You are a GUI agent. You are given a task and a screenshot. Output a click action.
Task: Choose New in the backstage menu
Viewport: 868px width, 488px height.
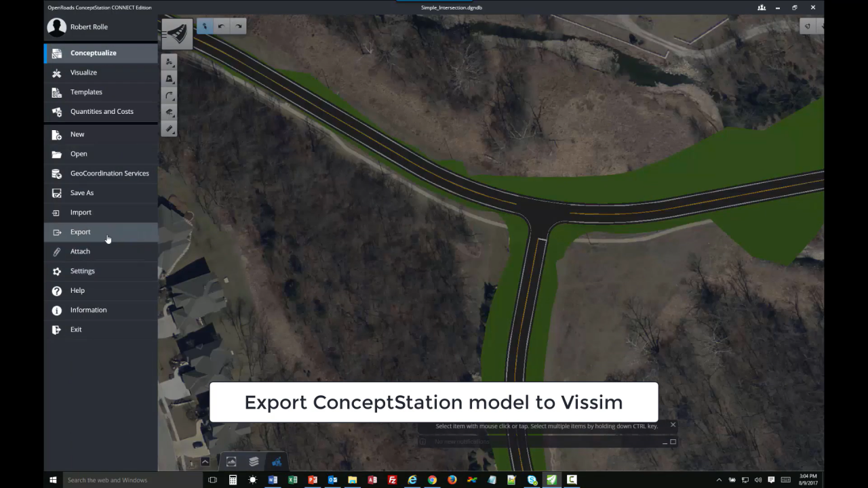pos(101,134)
